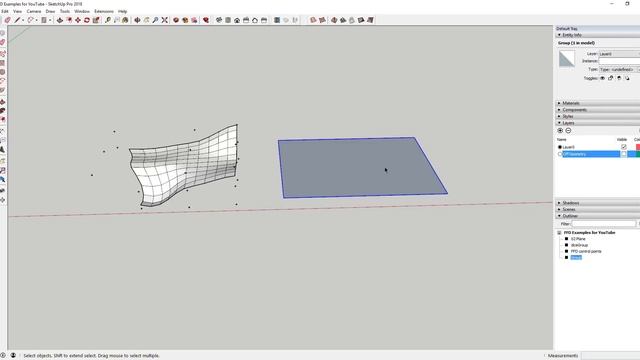Check Visible box for the highlighted layer
Image resolution: width=640 pixels, height=360 pixels.
(624, 154)
